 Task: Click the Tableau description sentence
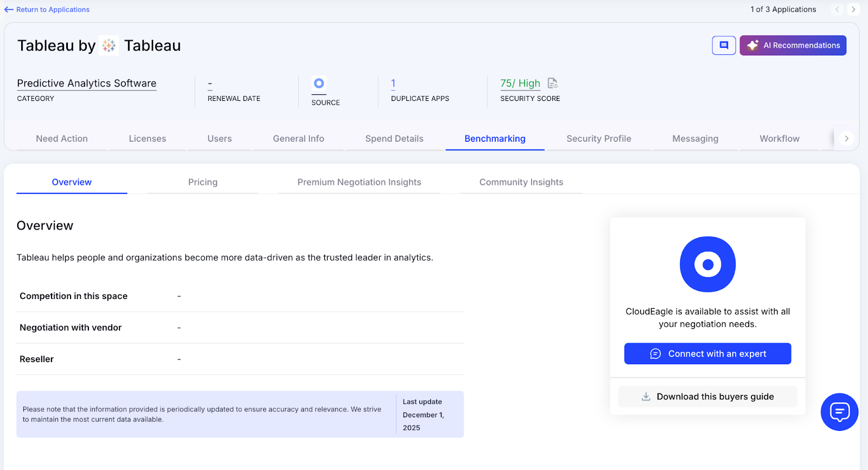[225, 258]
